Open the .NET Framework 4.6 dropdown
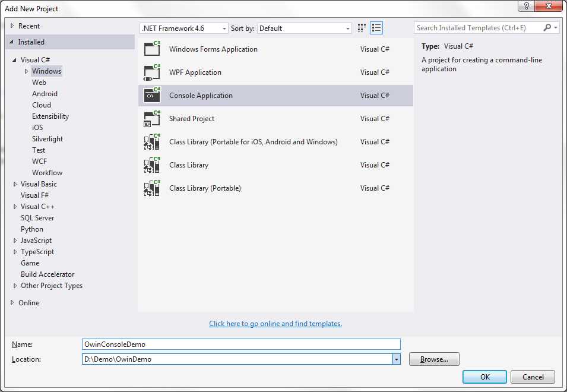Screen dimensions: 567x392 click(184, 28)
